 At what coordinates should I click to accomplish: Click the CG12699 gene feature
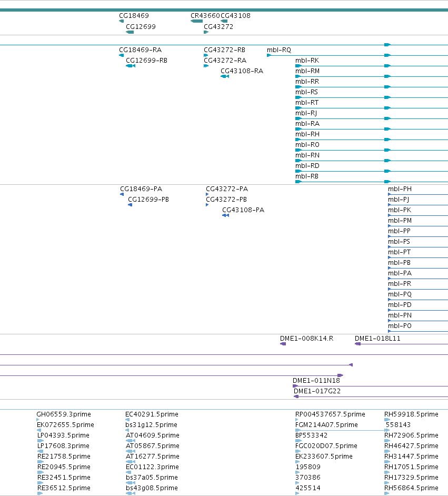130,32
